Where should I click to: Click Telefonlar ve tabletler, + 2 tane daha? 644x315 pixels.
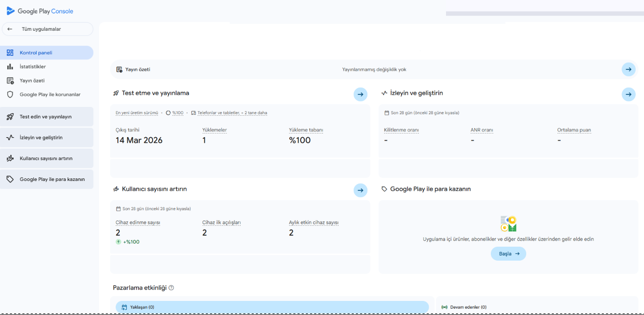tap(232, 113)
